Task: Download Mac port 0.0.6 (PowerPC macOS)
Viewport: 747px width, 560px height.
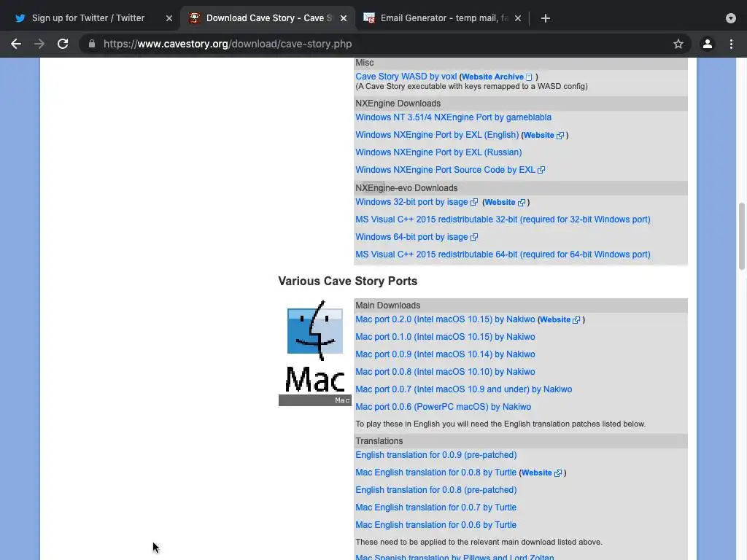Action: tap(443, 407)
